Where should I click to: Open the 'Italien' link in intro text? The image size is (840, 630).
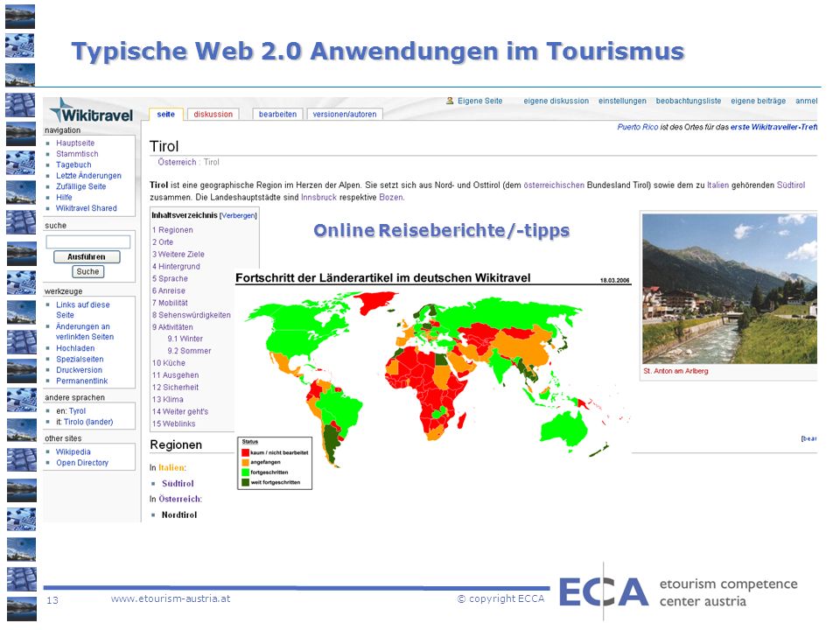point(717,185)
